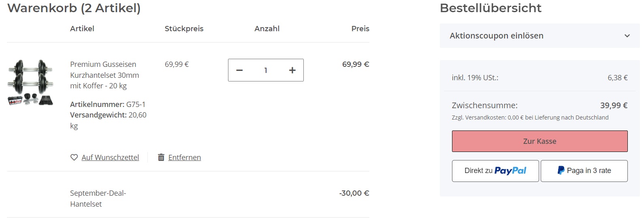Pay using Direkt zu PayPal button
This screenshot has width=644, height=218.
pyautogui.click(x=495, y=171)
